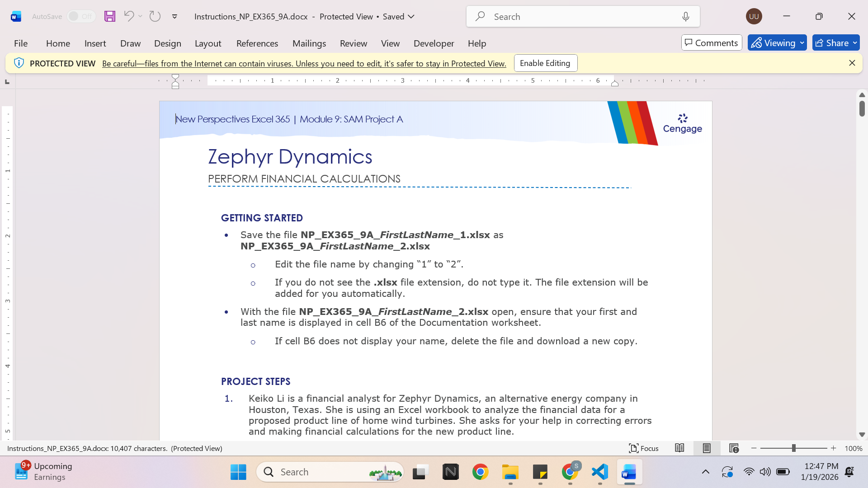Select Read Mode view icon

[679, 448]
